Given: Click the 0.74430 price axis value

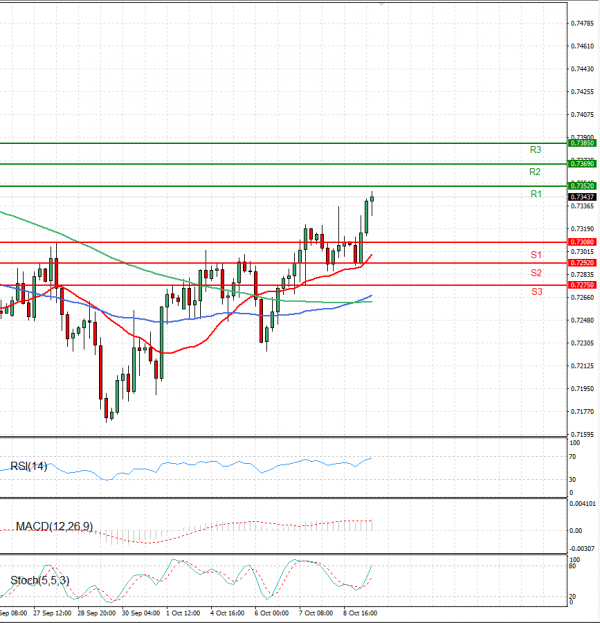Looking at the screenshot, I should coord(582,69).
